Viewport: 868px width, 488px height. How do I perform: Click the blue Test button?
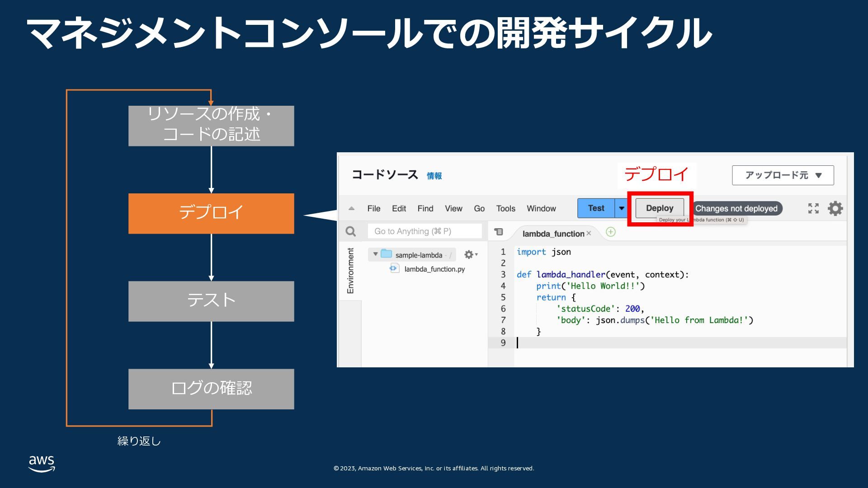[x=596, y=208]
